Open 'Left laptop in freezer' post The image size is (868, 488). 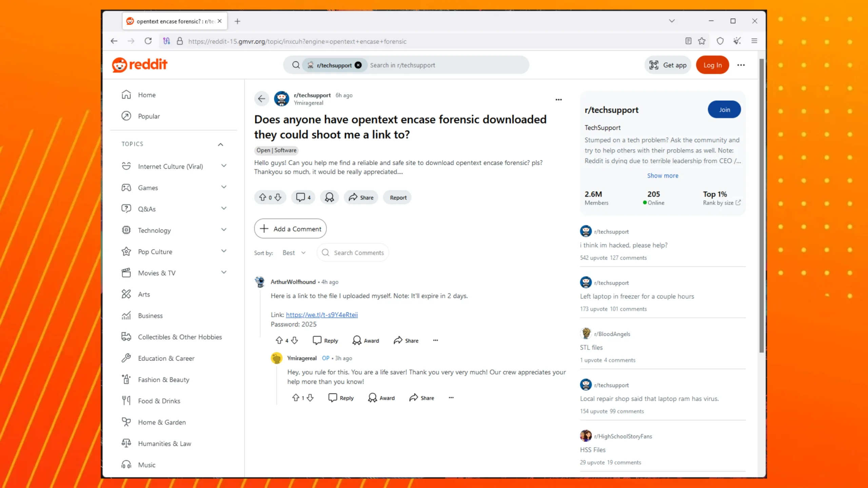coord(637,296)
